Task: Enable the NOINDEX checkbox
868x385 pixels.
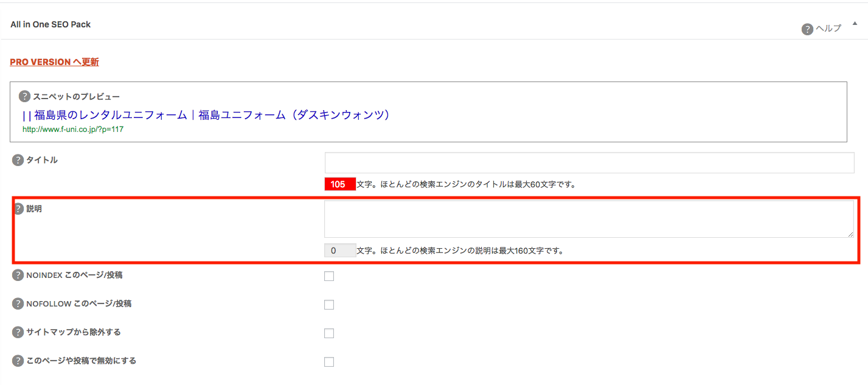Action: [x=329, y=276]
